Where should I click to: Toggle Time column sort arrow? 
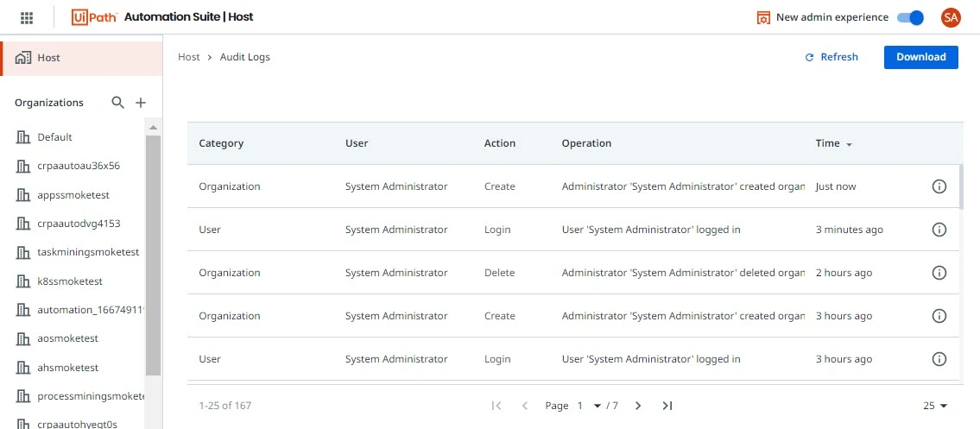pos(849,144)
